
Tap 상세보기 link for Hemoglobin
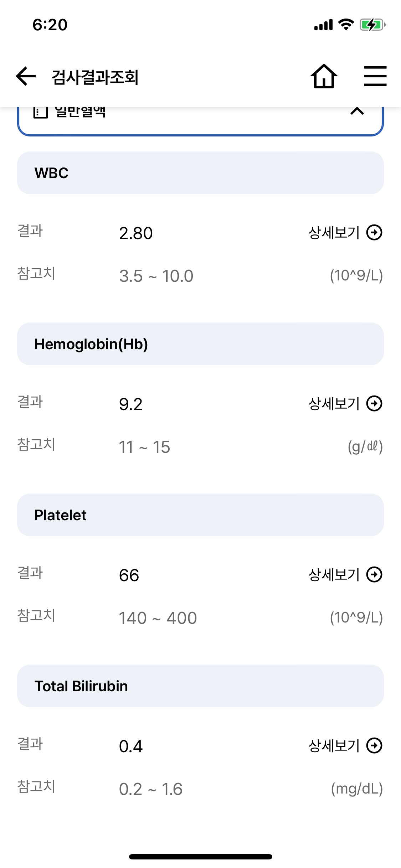[334, 404]
